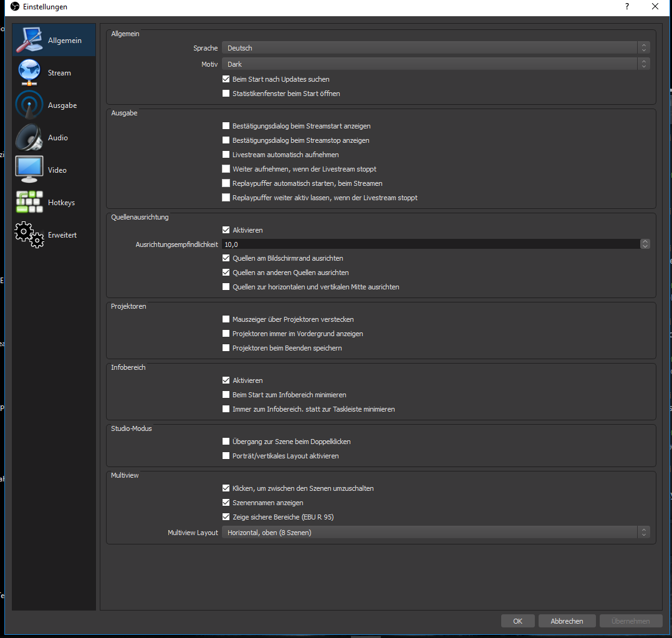Click the Audio speaker icon

29,137
